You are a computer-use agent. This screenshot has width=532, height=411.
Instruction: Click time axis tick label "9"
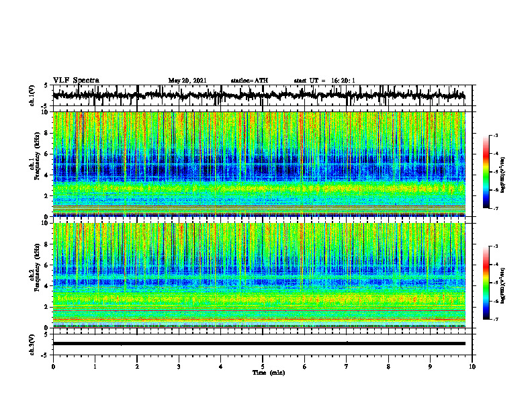pos(430,367)
